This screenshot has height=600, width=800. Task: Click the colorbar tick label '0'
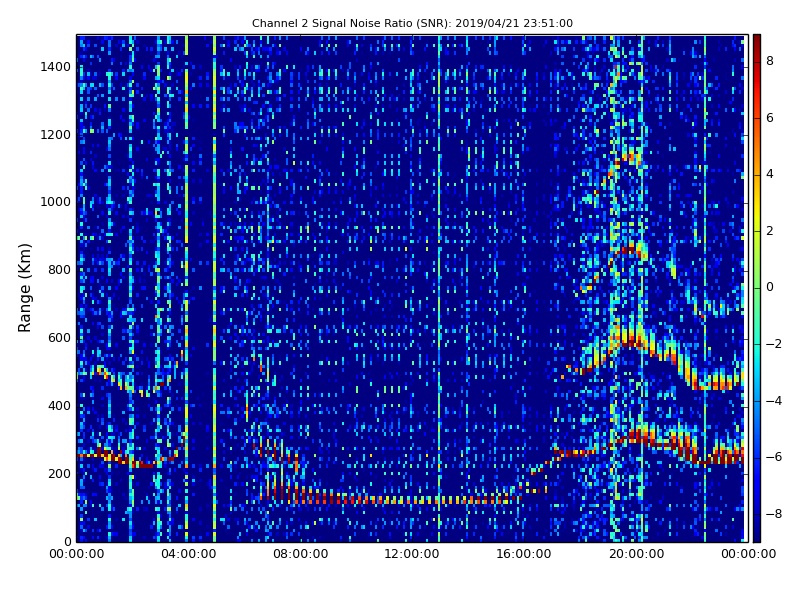(770, 287)
